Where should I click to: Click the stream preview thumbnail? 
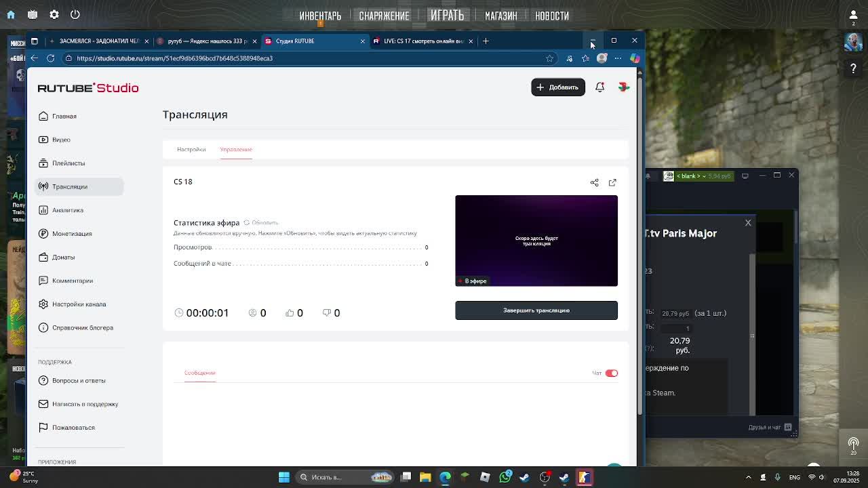point(536,241)
